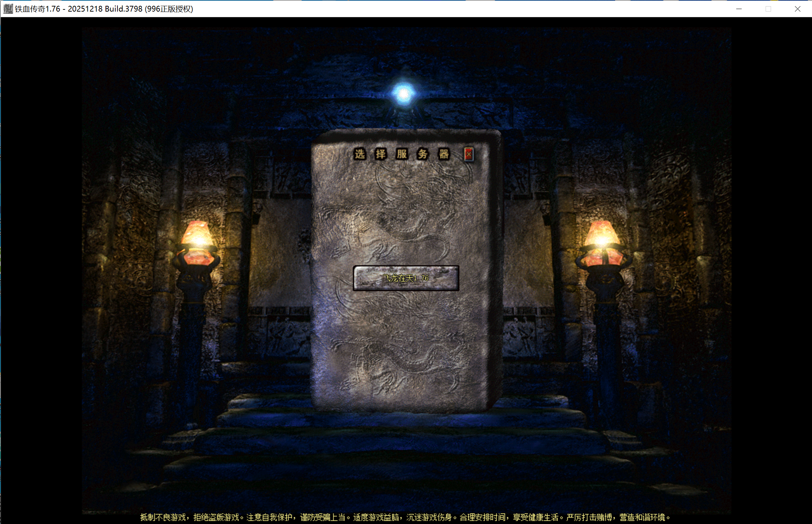Viewport: 812px width, 524px height.
Task: Click the 择 character in panel header
Action: tap(381, 154)
